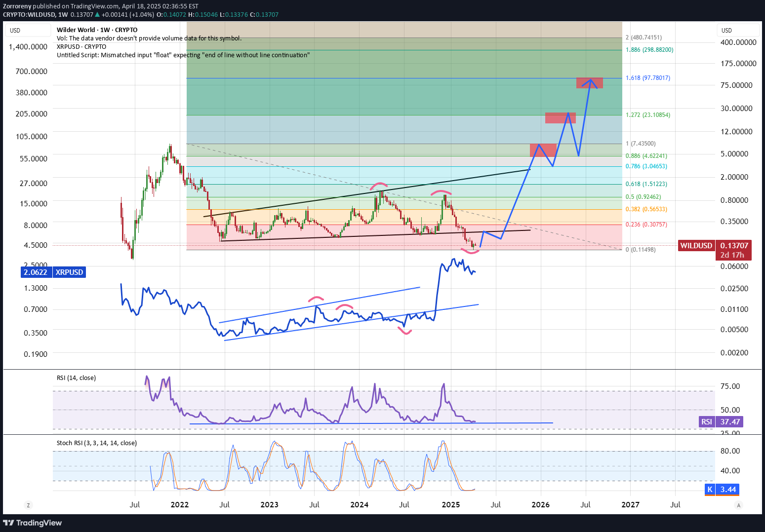Click Fib level 1 (7.43500) label
This screenshot has width=765, height=532.
[x=641, y=144]
